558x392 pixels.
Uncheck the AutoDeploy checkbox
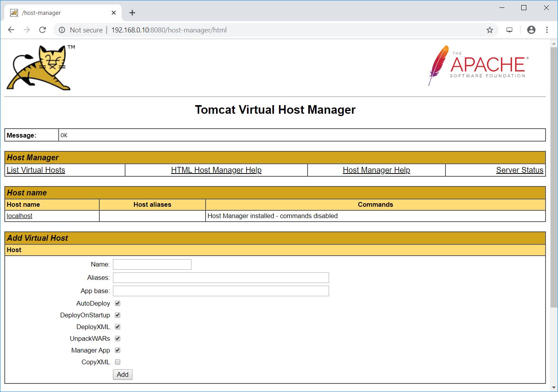(118, 303)
